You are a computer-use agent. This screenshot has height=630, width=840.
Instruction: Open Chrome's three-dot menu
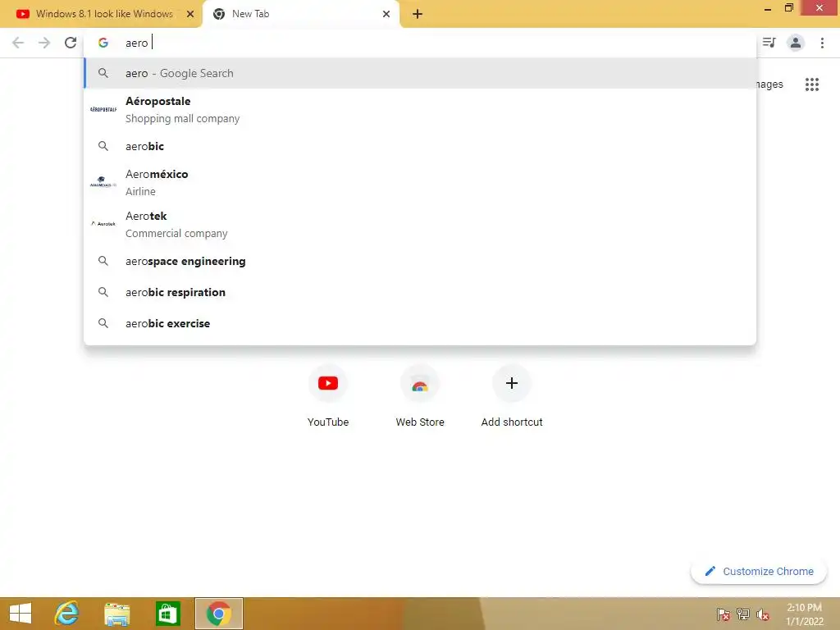(x=822, y=43)
